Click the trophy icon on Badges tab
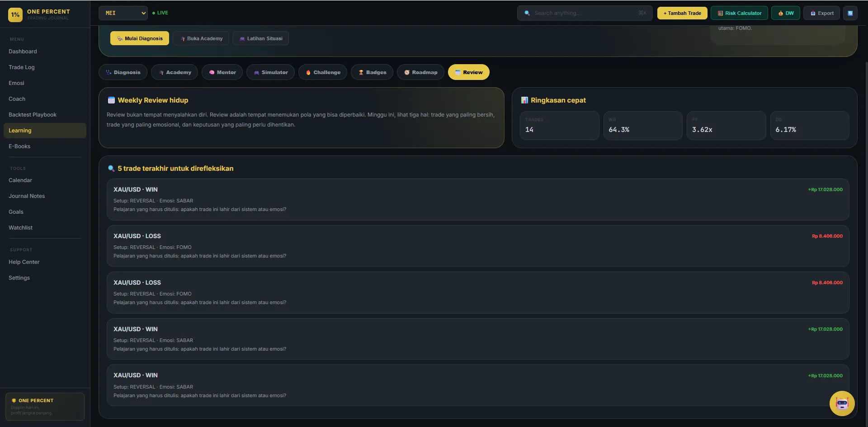 coord(361,72)
